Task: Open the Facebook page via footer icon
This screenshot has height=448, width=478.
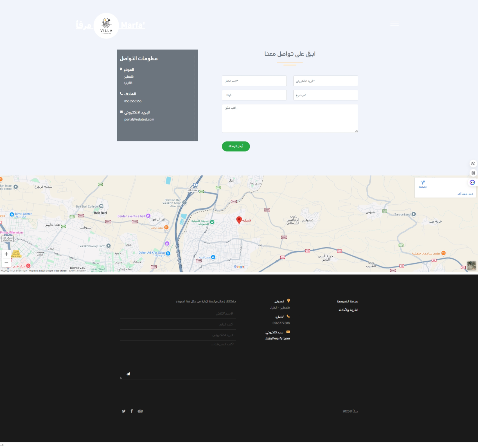Action: coord(132,411)
